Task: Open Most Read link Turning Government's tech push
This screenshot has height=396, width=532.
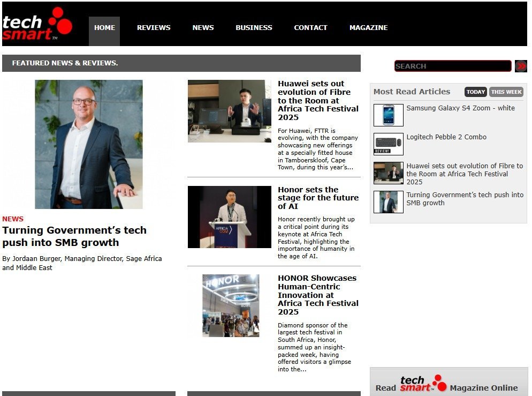Action: tap(465, 199)
